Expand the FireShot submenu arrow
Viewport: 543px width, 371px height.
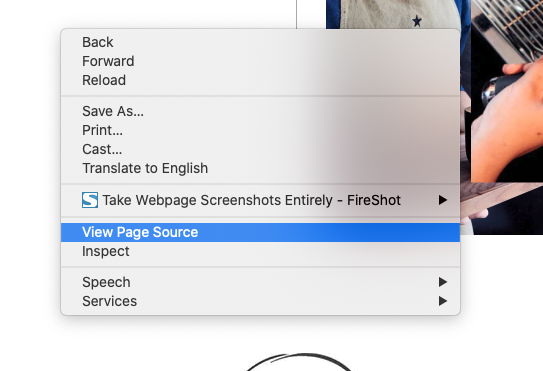(x=442, y=200)
